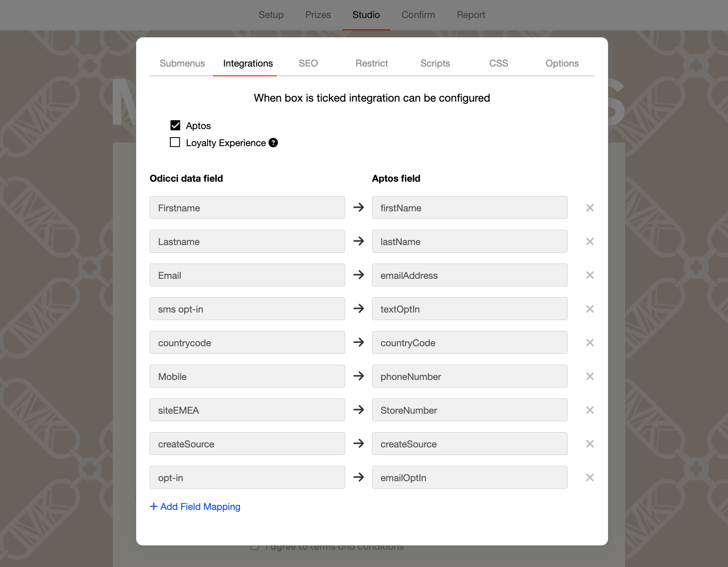Click the createSource Odicci data field
The height and width of the screenshot is (567, 728).
pyautogui.click(x=247, y=444)
